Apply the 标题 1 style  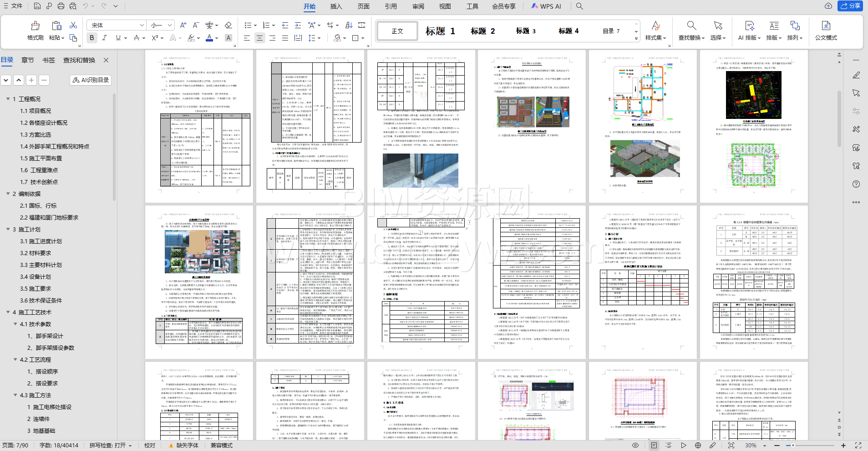point(440,31)
